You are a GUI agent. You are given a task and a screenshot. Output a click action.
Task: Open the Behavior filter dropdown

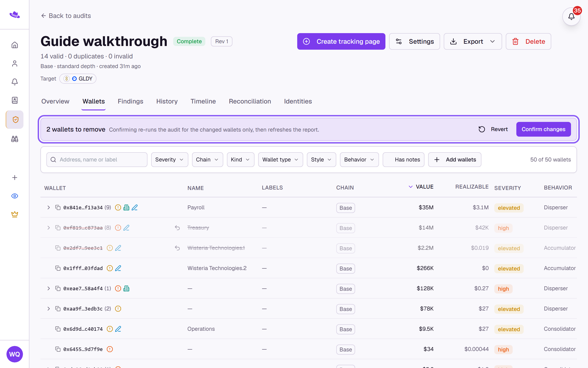click(359, 160)
